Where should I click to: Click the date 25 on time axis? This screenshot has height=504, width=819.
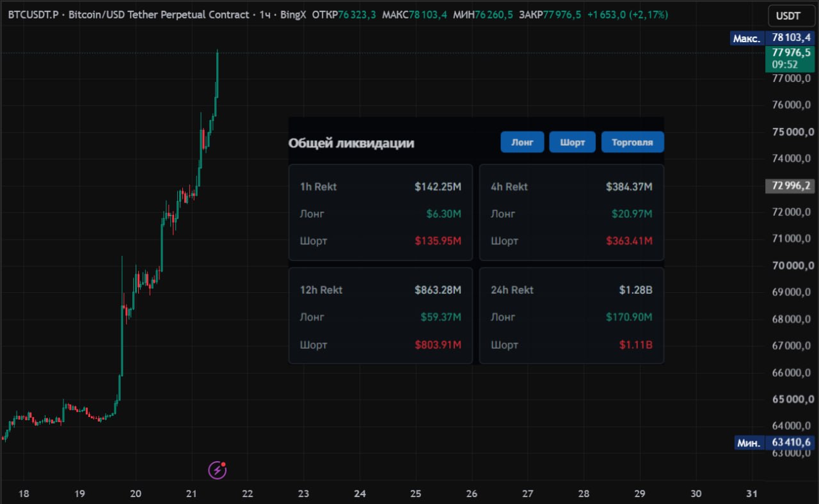pyautogui.click(x=416, y=493)
